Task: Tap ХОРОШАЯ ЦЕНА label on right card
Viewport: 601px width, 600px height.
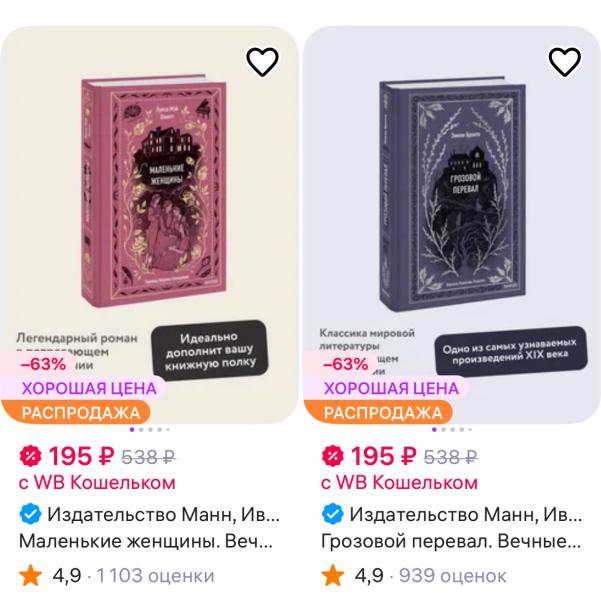Action: pyautogui.click(x=391, y=388)
